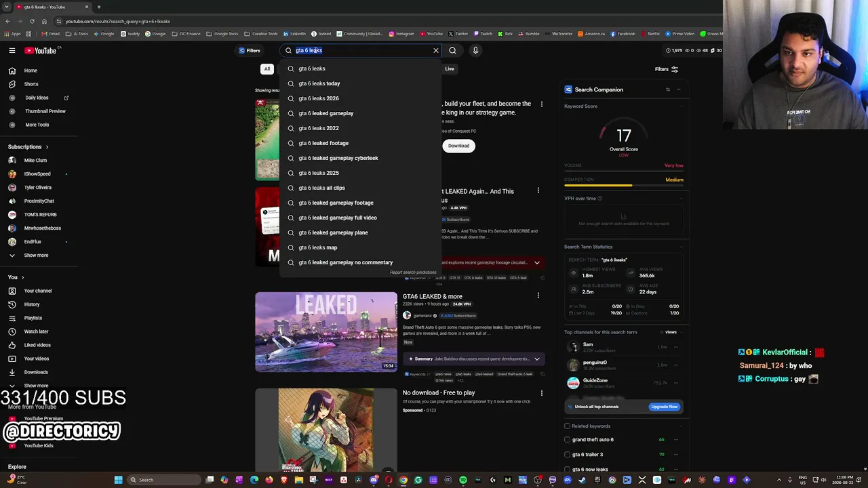This screenshot has width=868, height=488.
Task: Open more options for penguinz0 channel
Action: (675, 365)
